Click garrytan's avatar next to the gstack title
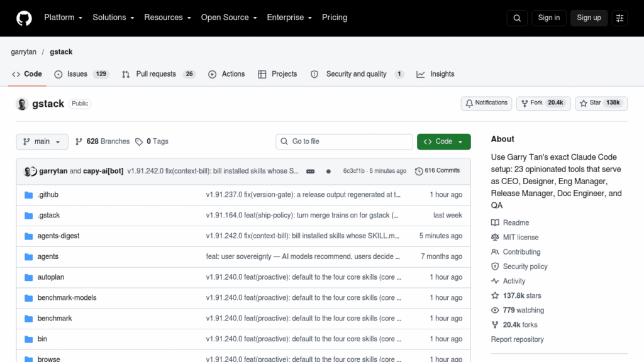Screen dimensions: 644x362 tap(22, 104)
